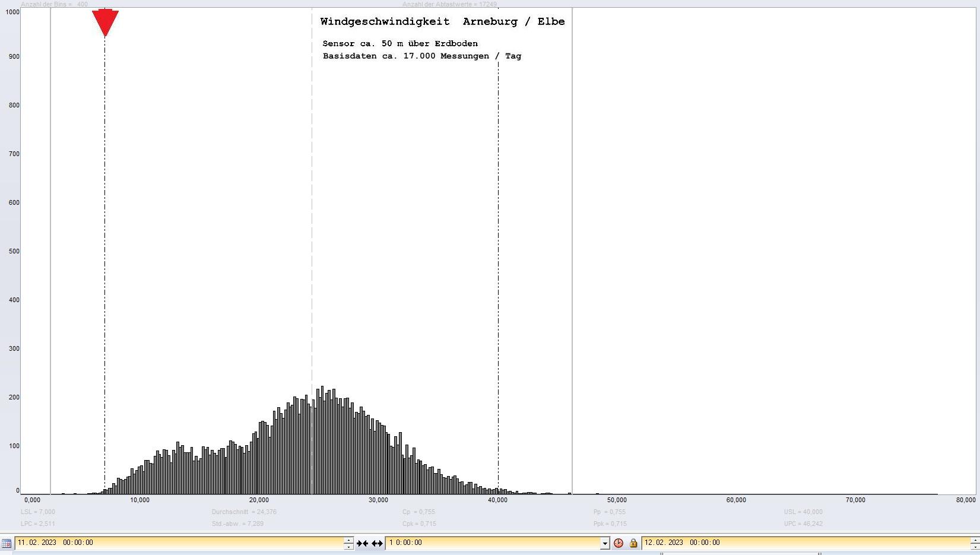Increment start date with up spinner
980x555 pixels.
coord(348,540)
